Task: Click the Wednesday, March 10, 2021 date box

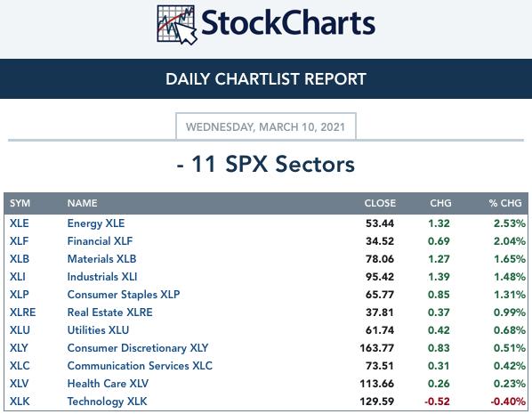Action: point(266,126)
